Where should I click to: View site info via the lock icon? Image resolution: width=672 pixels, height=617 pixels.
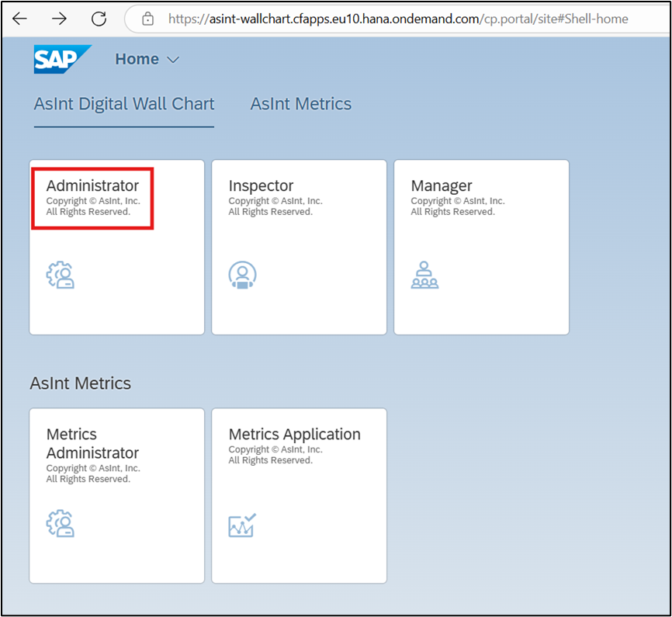[148, 19]
